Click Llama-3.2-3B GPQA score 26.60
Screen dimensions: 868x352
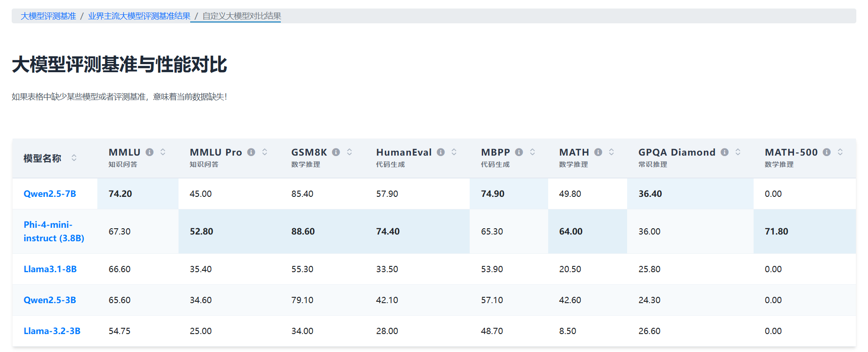650,331
